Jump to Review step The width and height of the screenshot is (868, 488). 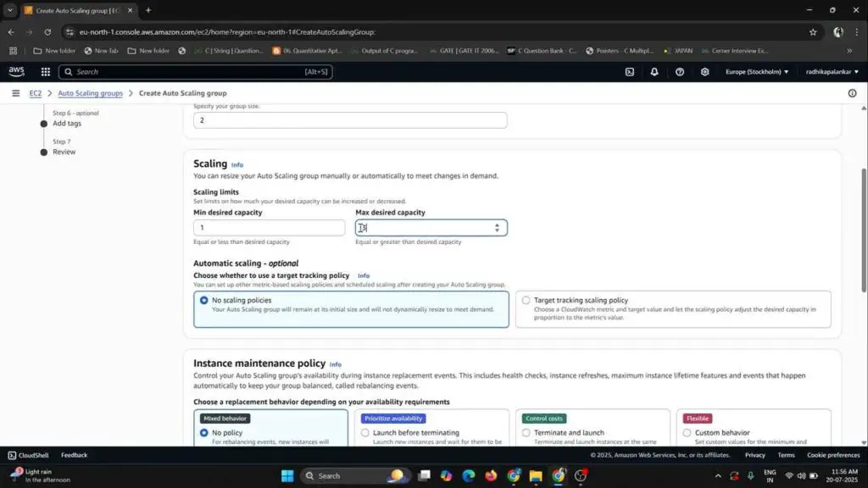click(64, 152)
